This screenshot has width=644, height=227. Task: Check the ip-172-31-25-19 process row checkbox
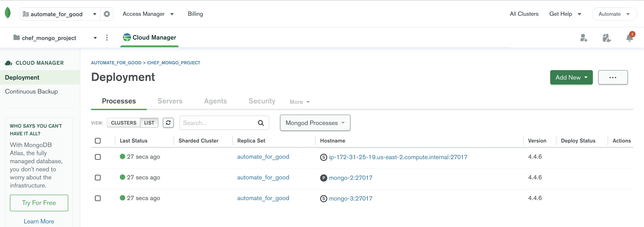click(98, 157)
